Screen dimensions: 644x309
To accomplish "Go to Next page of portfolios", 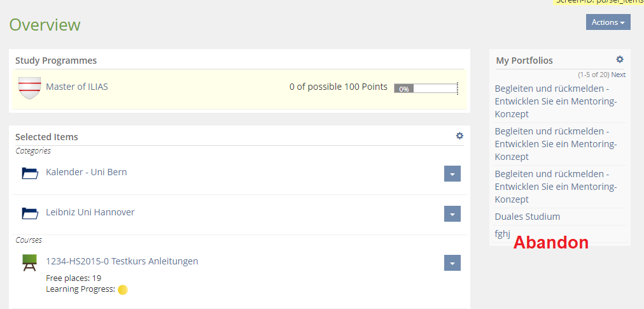I will [x=619, y=75].
